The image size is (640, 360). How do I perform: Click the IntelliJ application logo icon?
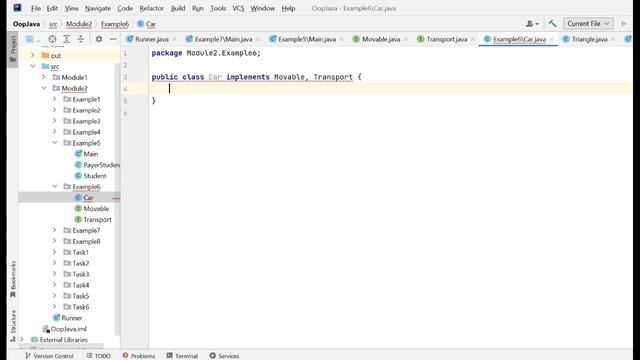click(17, 8)
